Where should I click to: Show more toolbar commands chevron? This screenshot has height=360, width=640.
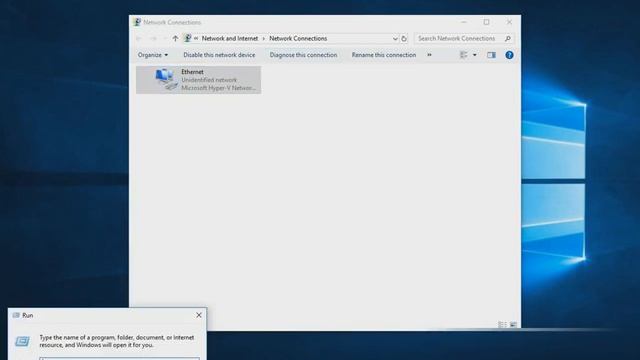pos(429,55)
